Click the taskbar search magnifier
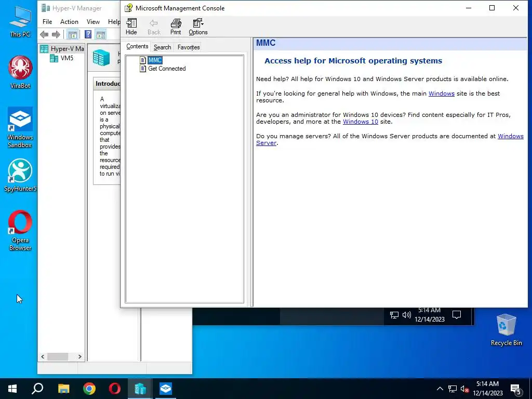This screenshot has height=399, width=532. tap(37, 389)
